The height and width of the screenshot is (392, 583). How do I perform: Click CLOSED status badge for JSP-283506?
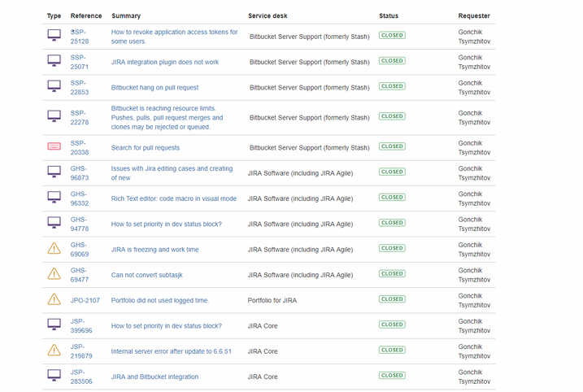click(392, 375)
